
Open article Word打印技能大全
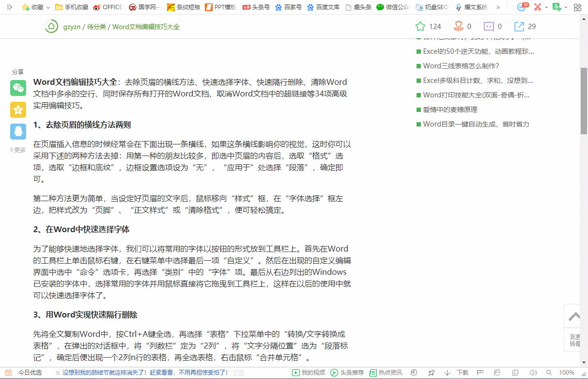tap(476, 95)
